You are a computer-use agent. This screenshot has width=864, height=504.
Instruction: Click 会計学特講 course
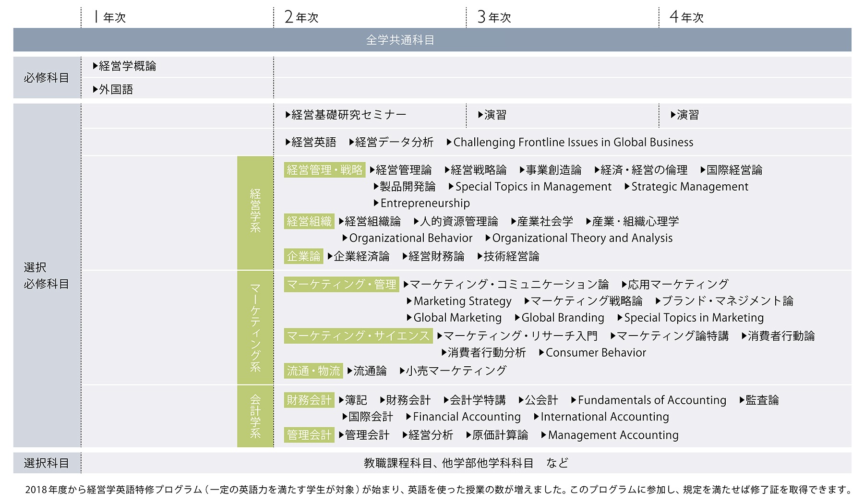[475, 400]
